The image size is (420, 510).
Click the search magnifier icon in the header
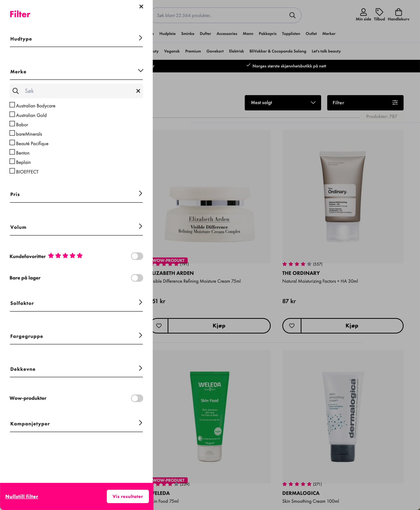click(292, 15)
